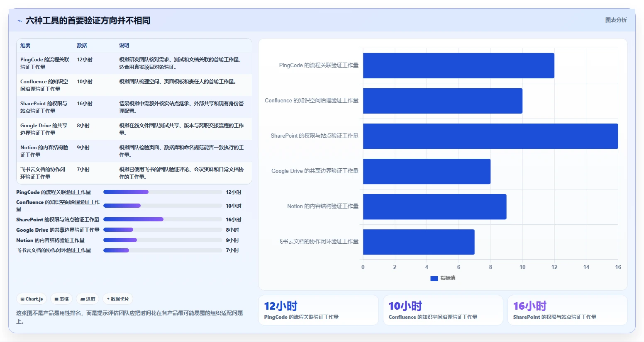Click the 16小时 value in the table
The height and width of the screenshot is (342, 644).
pyautogui.click(x=85, y=104)
